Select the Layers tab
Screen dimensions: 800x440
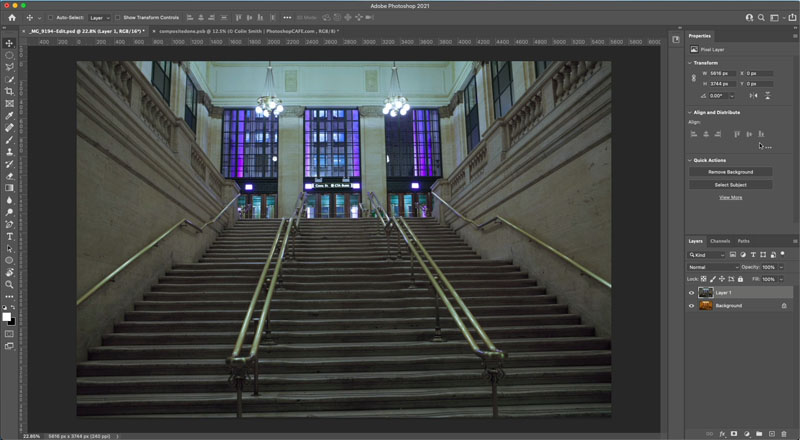tap(695, 241)
